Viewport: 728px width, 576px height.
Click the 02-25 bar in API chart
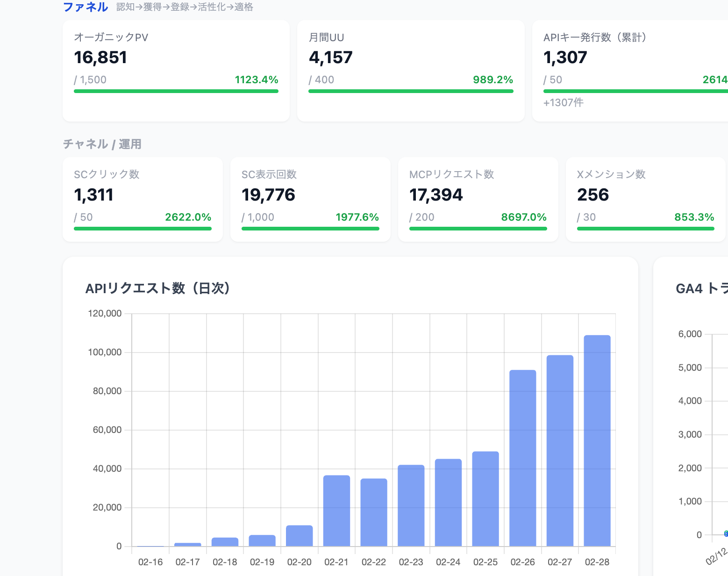click(x=485, y=499)
